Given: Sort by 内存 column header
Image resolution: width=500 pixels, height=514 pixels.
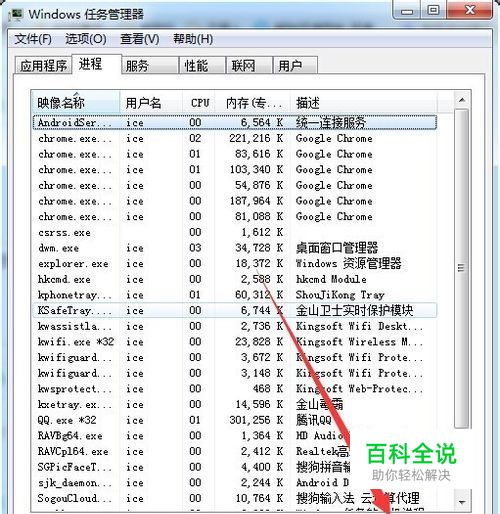Looking at the screenshot, I should (253, 103).
